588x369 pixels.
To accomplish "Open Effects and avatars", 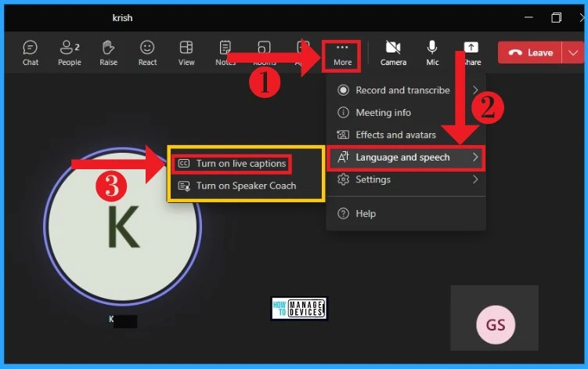I will click(406, 135).
